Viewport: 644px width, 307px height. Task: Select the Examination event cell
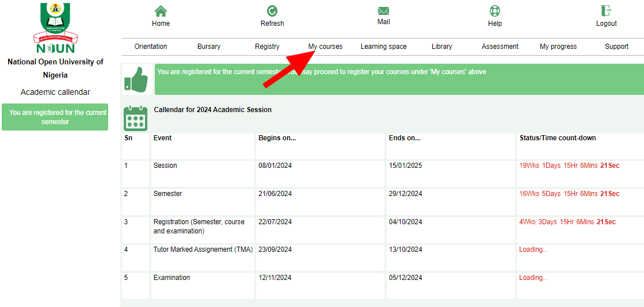pyautogui.click(x=203, y=286)
